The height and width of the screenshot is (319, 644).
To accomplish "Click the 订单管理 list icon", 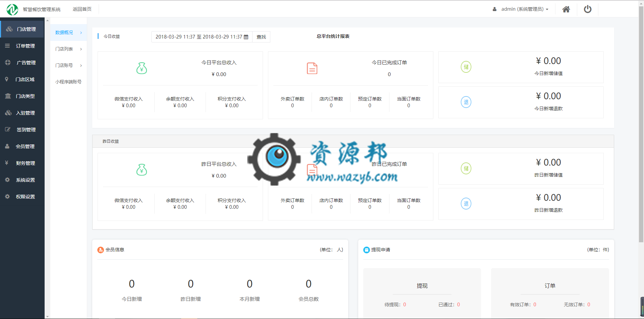I will click(x=7, y=46).
